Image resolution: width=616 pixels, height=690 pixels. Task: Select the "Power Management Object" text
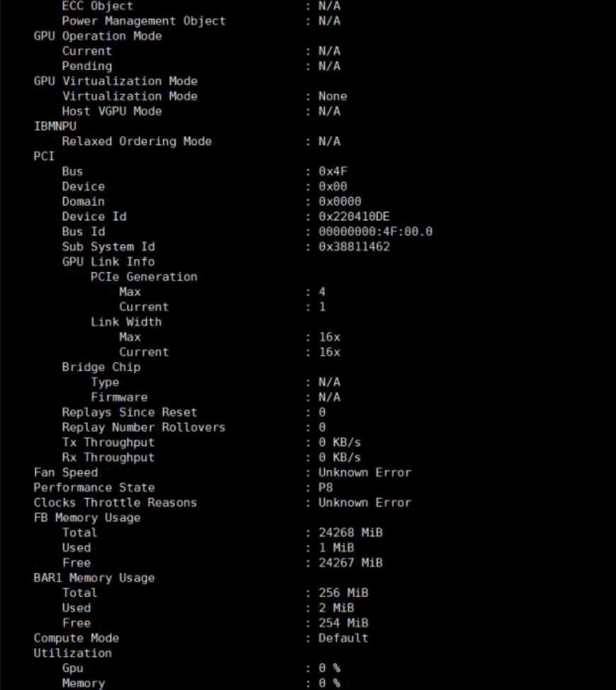[144, 21]
